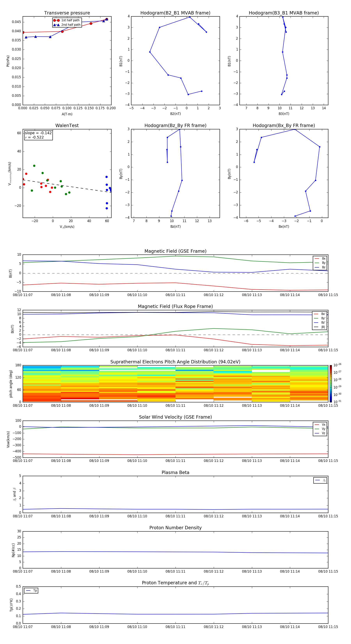Screen dimensions: 351x644
Task: Click the 'WalenTest' plot title
Action: coord(67,125)
